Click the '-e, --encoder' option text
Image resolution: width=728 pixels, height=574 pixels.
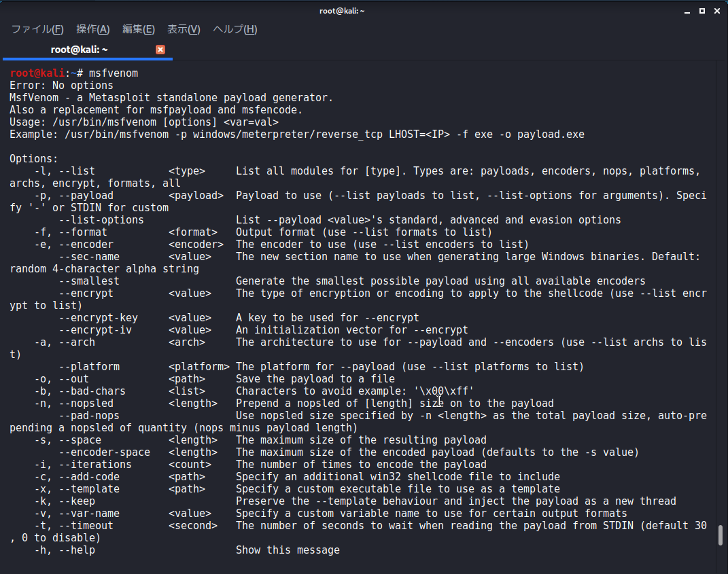(74, 245)
